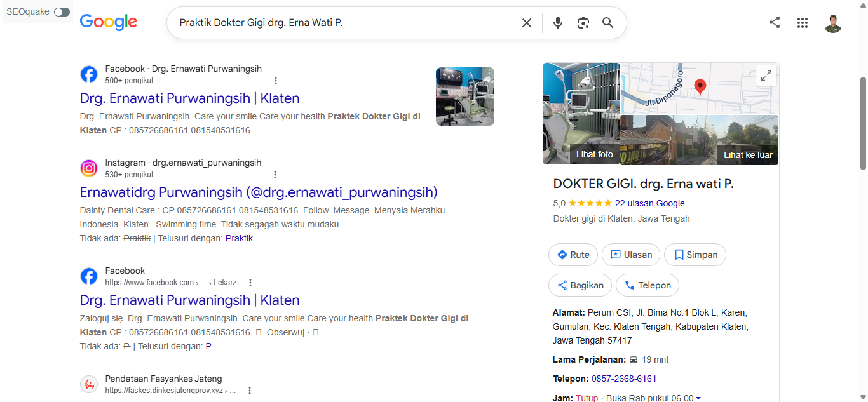Open the Google apps grid
Image resolution: width=868 pixels, height=402 pixels.
(803, 23)
